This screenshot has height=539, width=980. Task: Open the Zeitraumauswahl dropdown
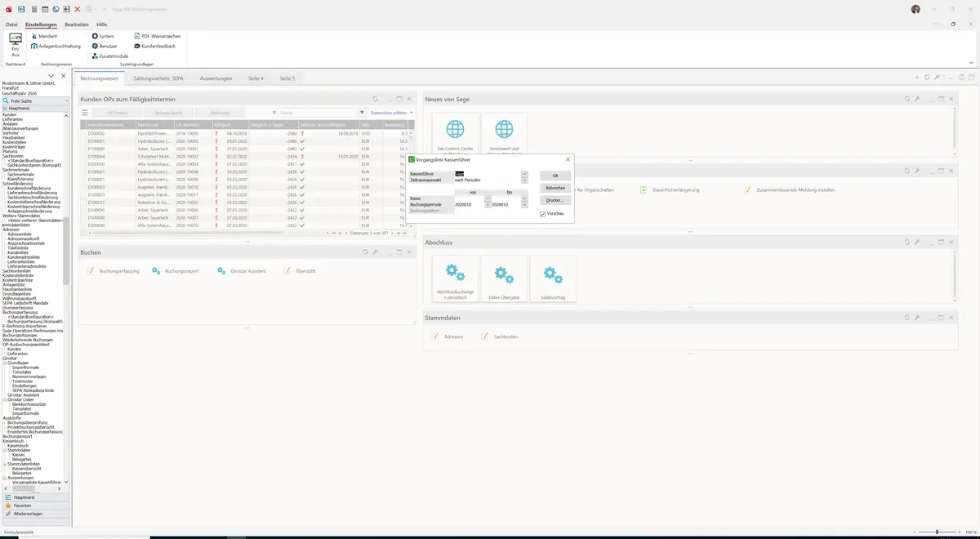coord(524,180)
